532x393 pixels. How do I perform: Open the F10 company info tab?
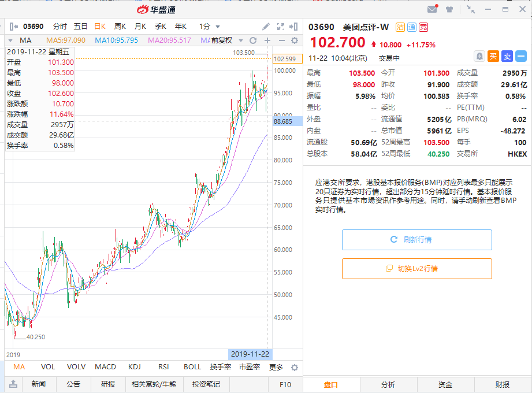[x=285, y=384]
